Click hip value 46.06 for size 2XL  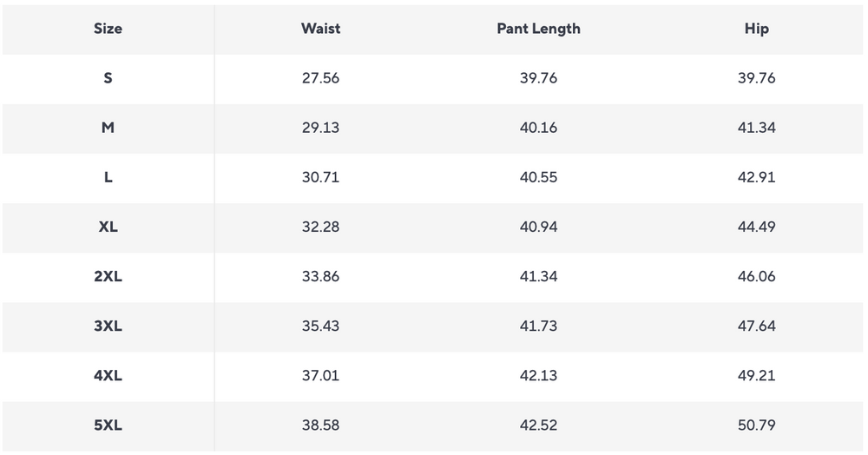[x=756, y=276]
